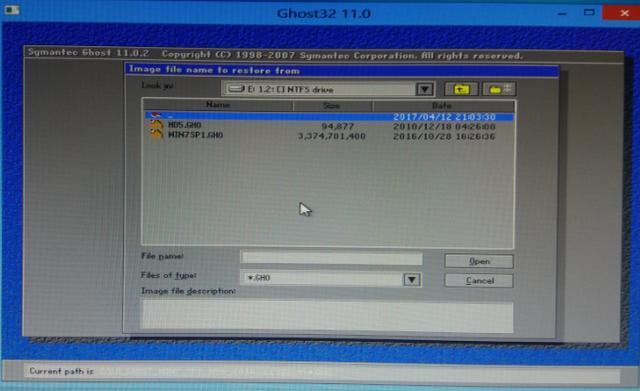Click the File name input field

(x=332, y=258)
